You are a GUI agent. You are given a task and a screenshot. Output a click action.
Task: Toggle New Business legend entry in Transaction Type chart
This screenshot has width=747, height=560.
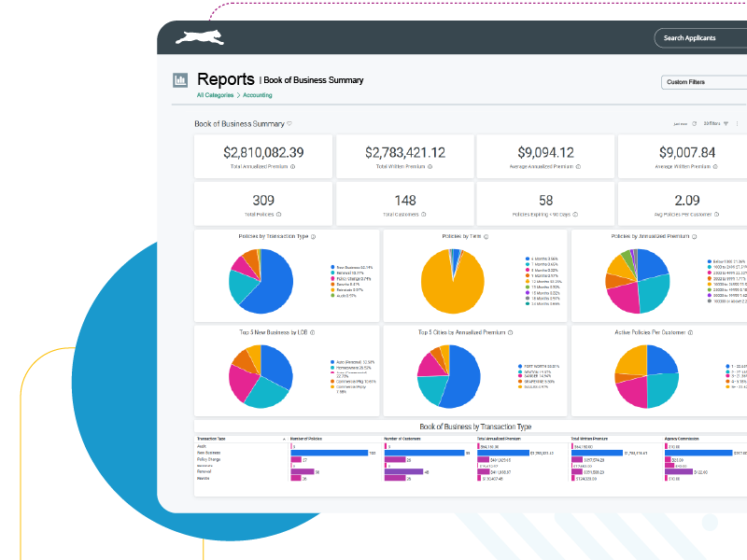352,267
